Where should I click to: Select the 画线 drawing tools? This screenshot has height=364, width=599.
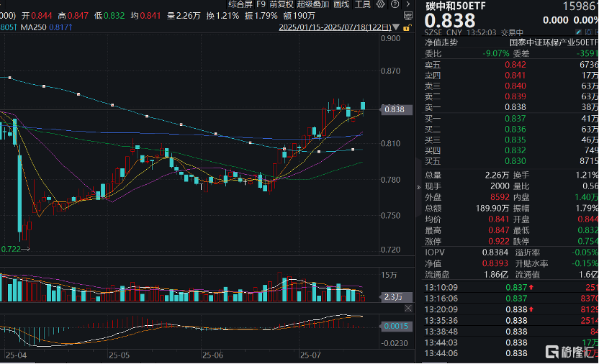coord(341,4)
